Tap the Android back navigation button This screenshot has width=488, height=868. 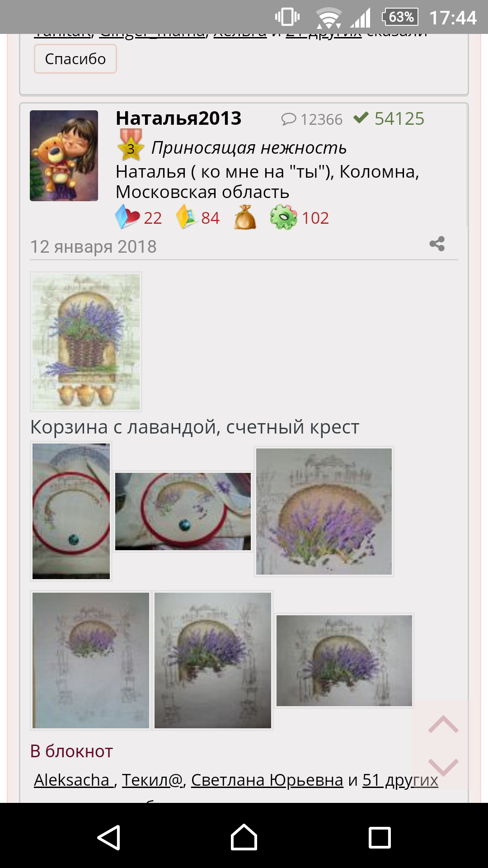click(109, 838)
